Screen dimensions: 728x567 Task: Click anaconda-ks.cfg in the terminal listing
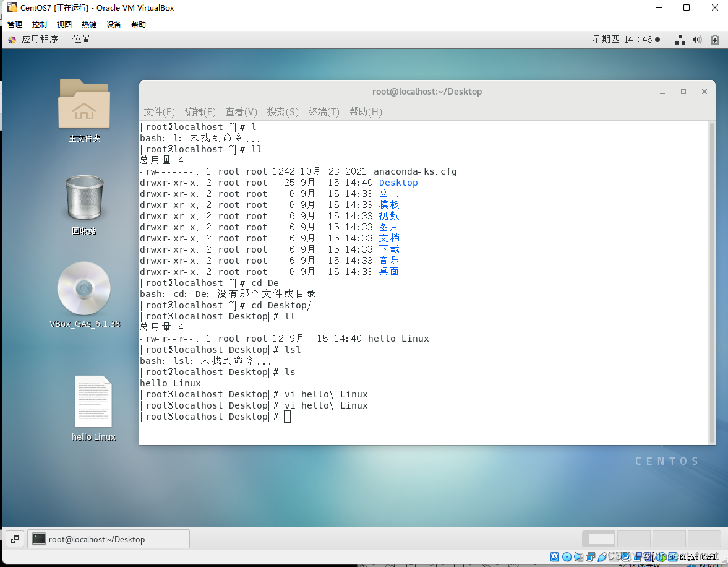click(x=415, y=171)
